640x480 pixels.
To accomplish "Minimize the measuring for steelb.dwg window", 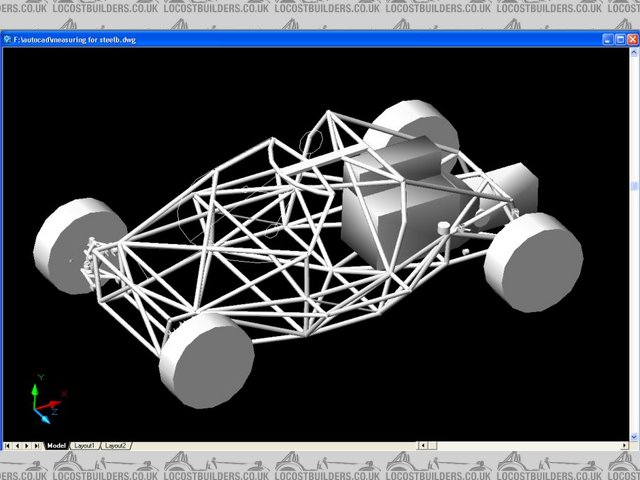I will tap(608, 40).
